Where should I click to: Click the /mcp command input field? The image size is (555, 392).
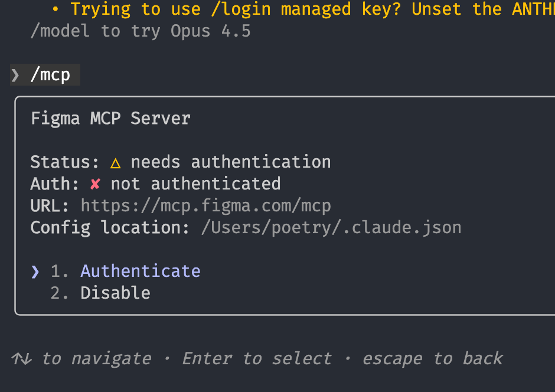(x=50, y=75)
